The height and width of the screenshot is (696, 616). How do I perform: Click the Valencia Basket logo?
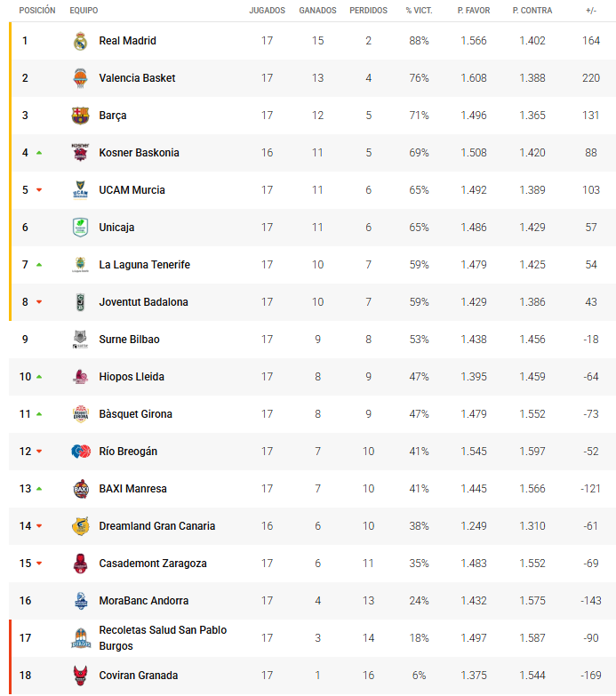pos(81,78)
